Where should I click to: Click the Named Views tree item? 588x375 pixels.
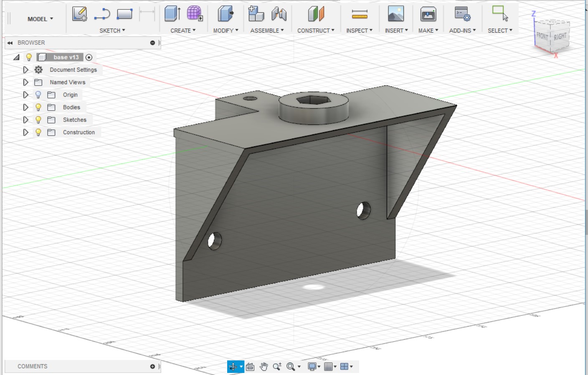(67, 82)
